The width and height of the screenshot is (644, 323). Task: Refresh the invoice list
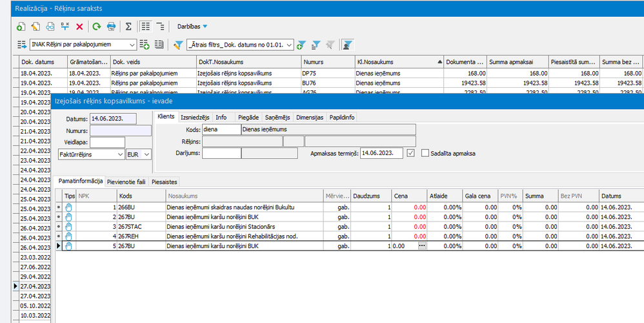coord(97,26)
